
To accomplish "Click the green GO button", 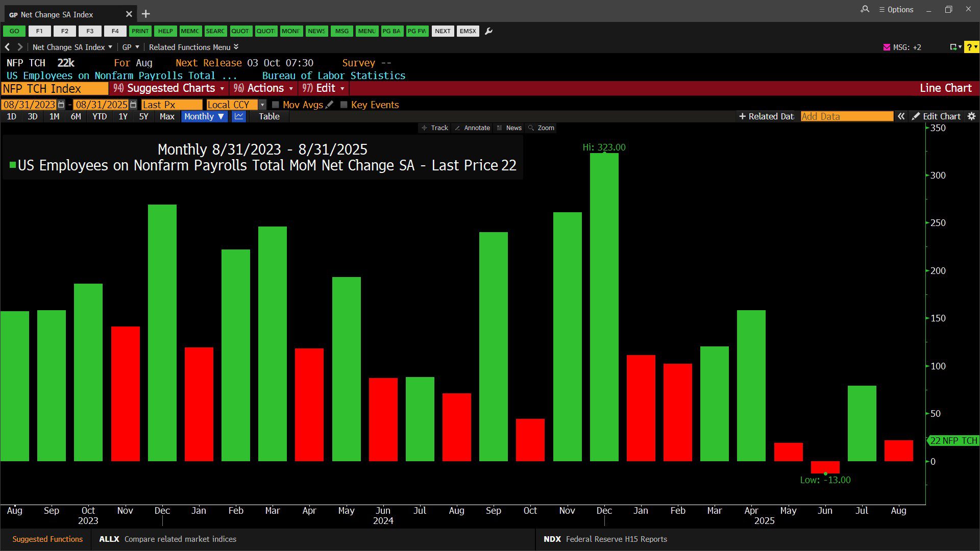I will [14, 31].
